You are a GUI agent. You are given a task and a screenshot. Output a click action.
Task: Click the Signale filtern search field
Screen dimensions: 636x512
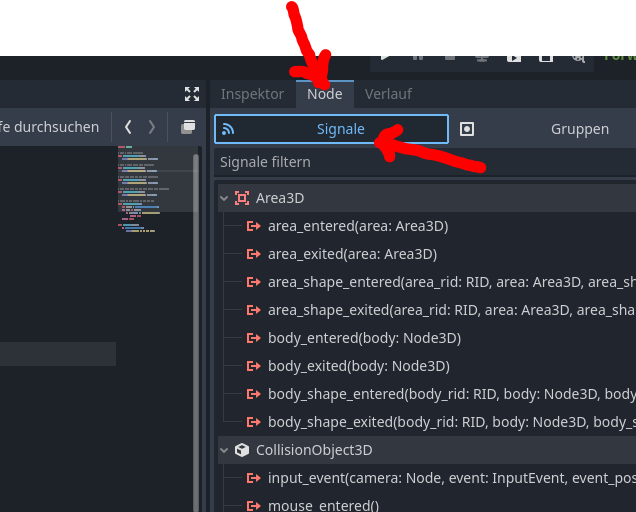coord(420,162)
